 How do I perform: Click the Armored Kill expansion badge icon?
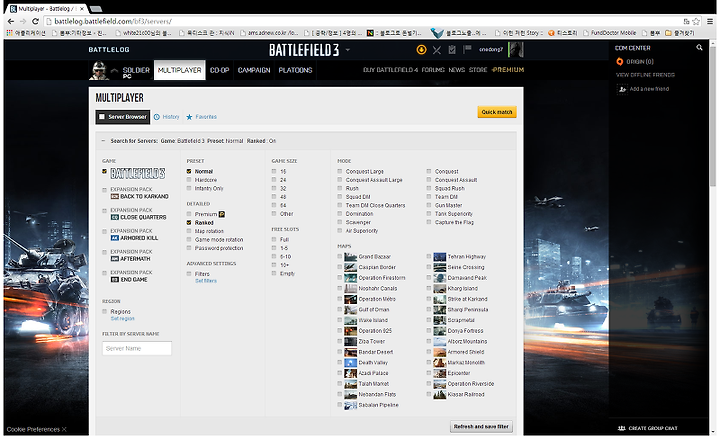tap(115, 238)
